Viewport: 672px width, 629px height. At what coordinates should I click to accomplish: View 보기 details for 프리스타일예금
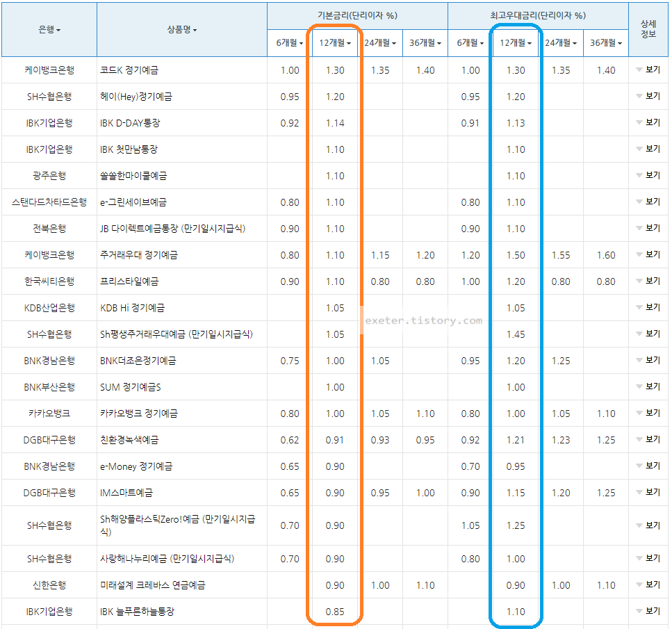click(x=648, y=281)
